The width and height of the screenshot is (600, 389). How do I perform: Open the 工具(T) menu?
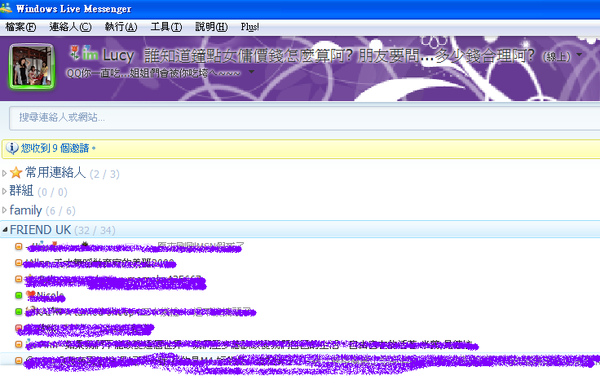pyautogui.click(x=166, y=27)
